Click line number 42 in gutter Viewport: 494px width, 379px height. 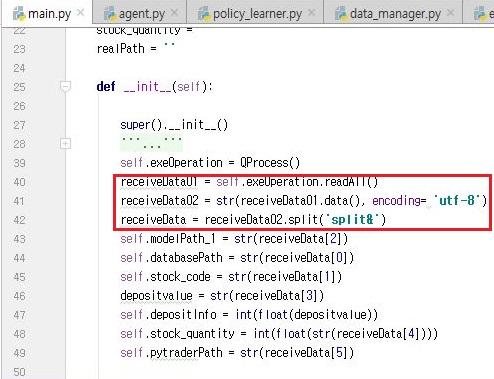click(19, 220)
